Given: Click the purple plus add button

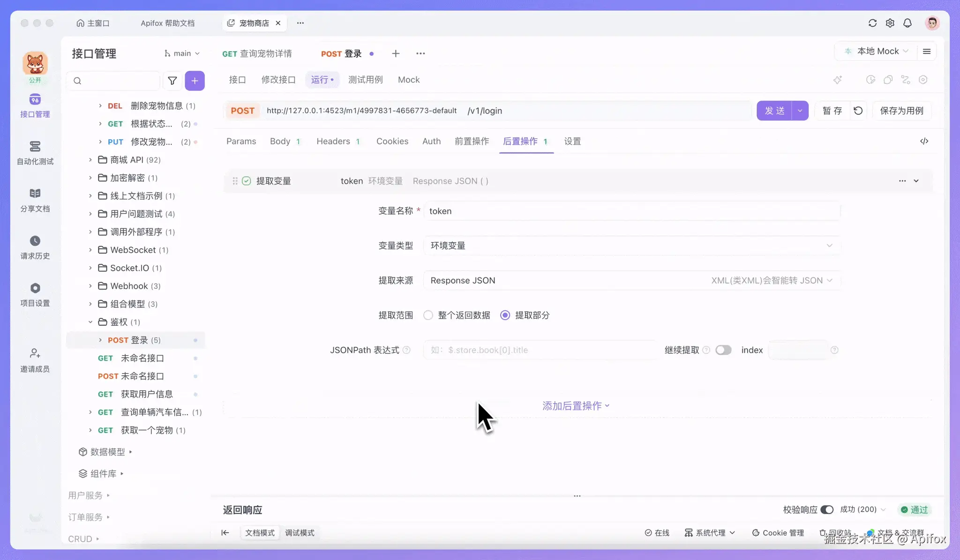Looking at the screenshot, I should 195,81.
